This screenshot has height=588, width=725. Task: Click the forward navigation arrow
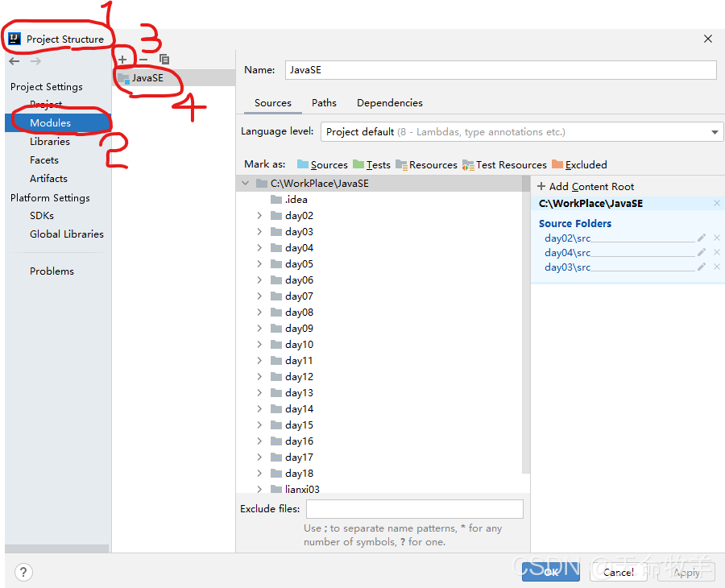click(35, 61)
